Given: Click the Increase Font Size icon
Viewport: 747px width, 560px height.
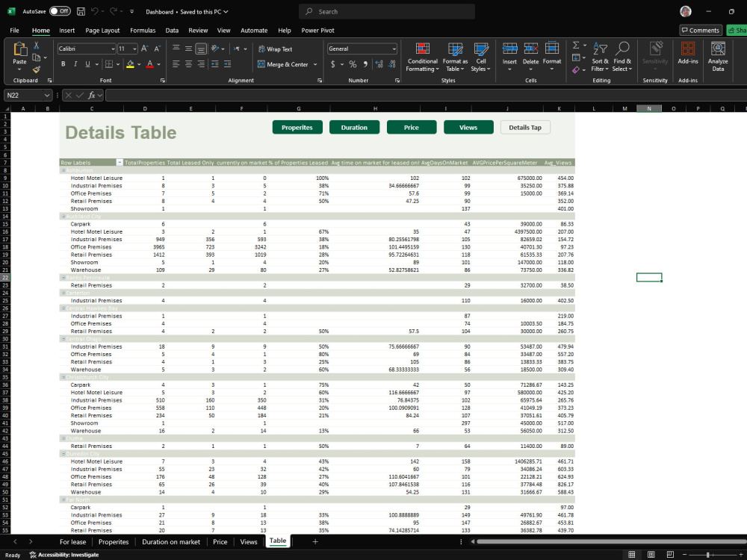Looking at the screenshot, I should [x=145, y=49].
